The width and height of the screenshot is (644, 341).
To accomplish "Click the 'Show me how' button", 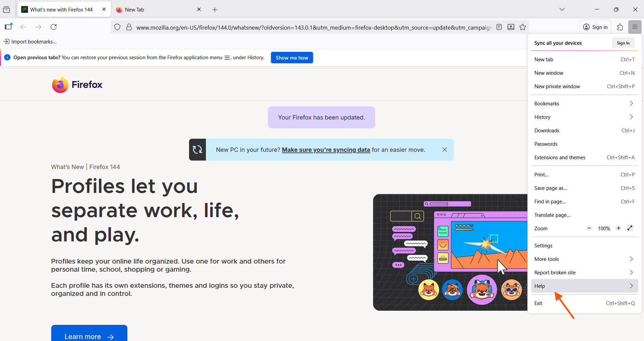I will [x=292, y=58].
